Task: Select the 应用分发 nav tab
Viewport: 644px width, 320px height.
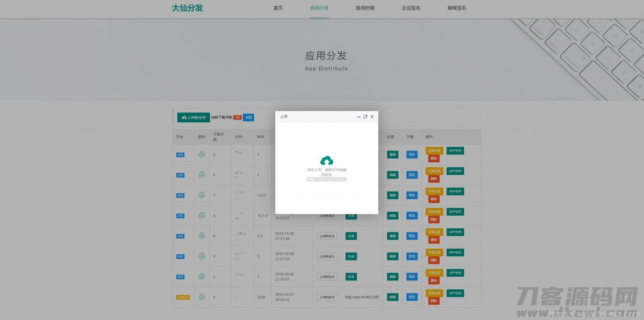Action: 319,8
